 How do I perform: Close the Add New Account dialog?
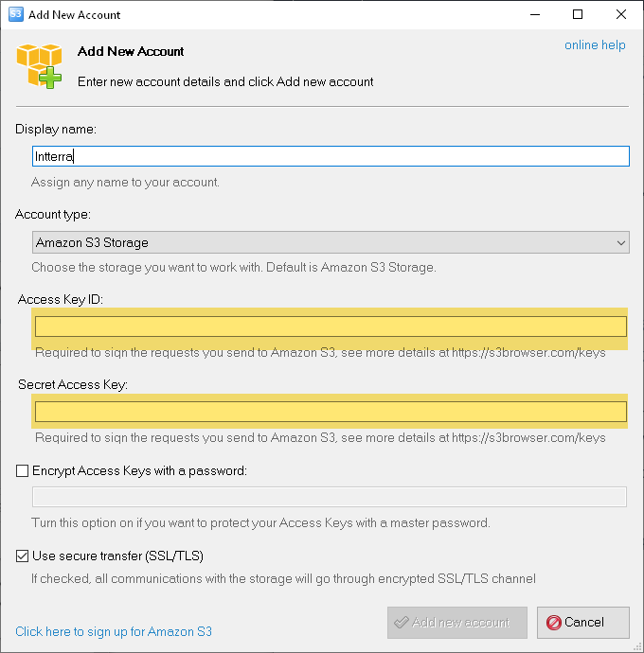tap(621, 14)
